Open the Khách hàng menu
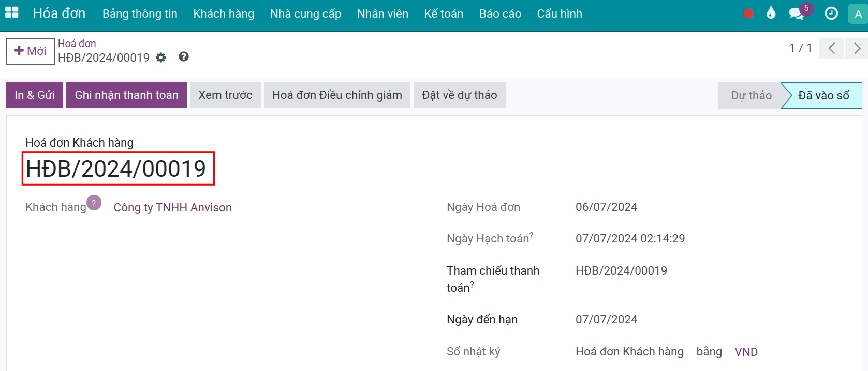 tap(224, 14)
